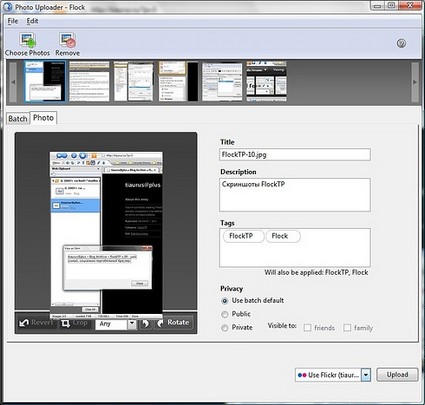Select the Crop tool icon
Viewport: 425px width, 405px height.
coord(66,323)
